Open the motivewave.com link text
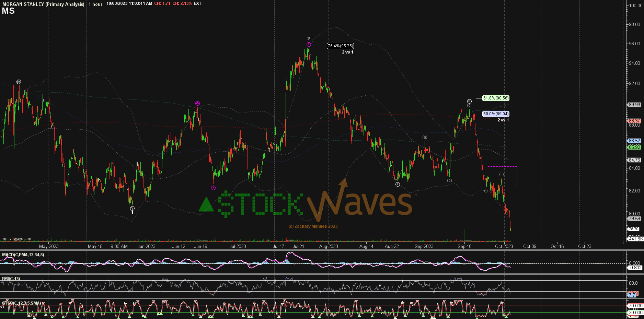Image resolution: width=644 pixels, height=319 pixels. tap(17, 239)
